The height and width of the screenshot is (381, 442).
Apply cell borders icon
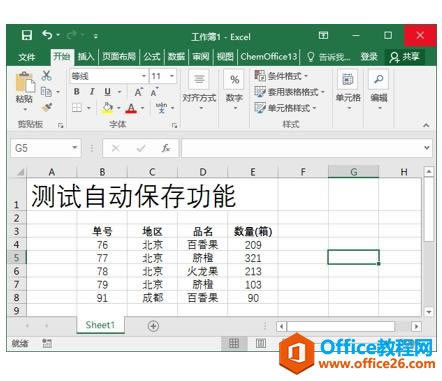coord(77,108)
